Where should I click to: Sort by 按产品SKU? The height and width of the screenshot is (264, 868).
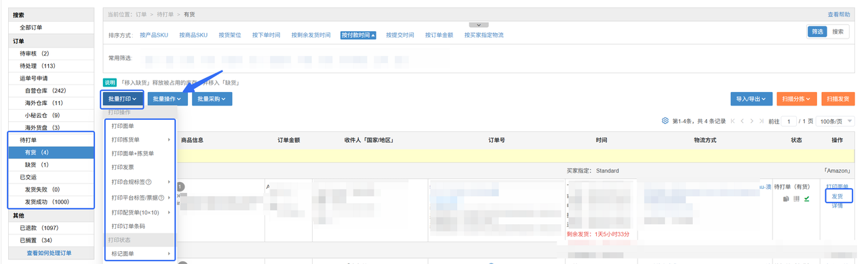pos(155,35)
